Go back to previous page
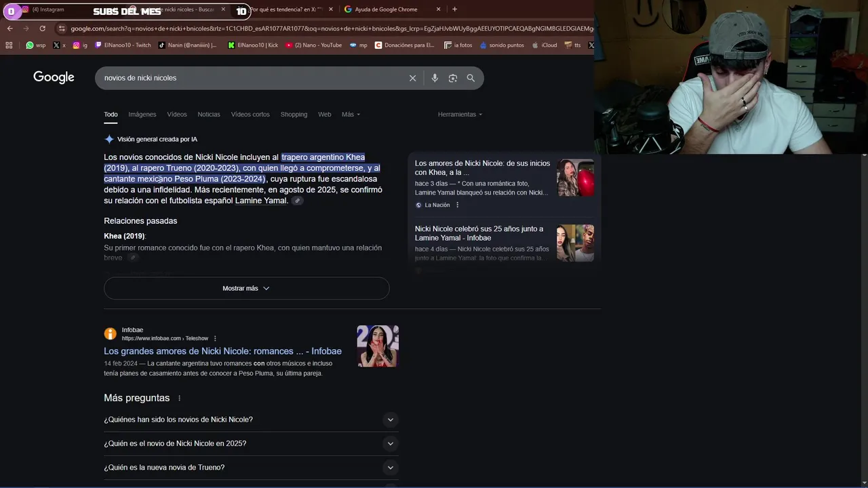The width and height of the screenshot is (868, 488). click(x=9, y=28)
